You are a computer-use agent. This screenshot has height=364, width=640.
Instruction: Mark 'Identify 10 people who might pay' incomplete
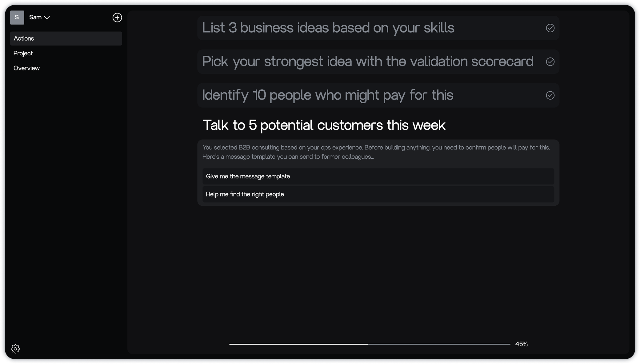click(550, 95)
